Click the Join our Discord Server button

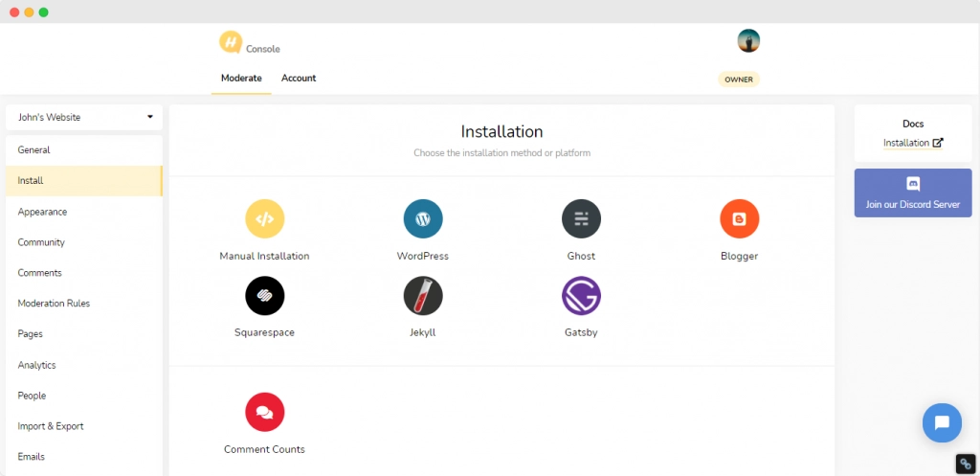point(912,193)
